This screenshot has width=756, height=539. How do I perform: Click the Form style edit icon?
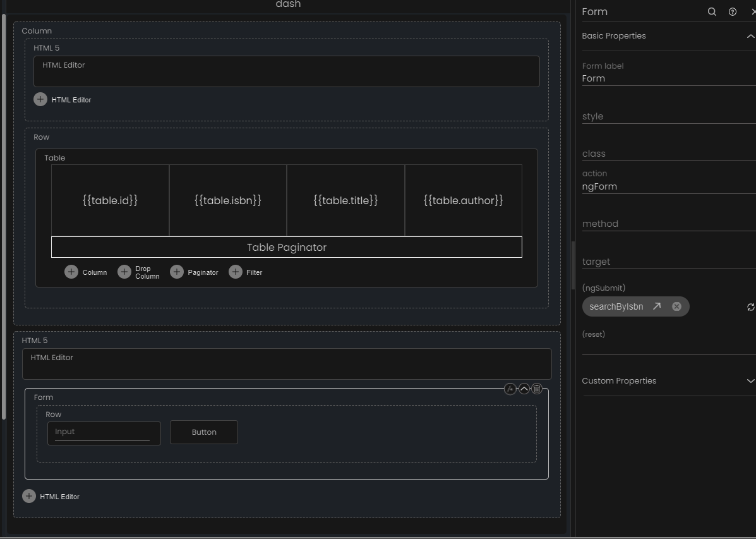pyautogui.click(x=510, y=389)
